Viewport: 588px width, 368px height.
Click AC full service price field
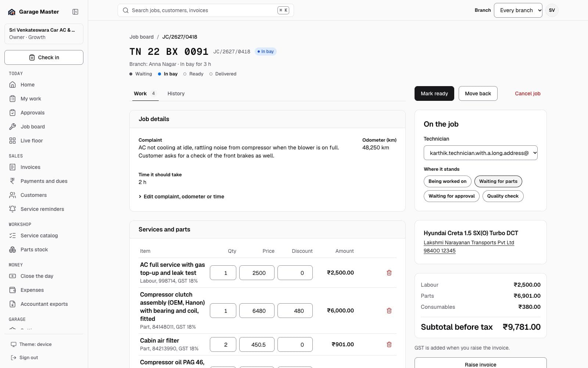click(x=257, y=273)
